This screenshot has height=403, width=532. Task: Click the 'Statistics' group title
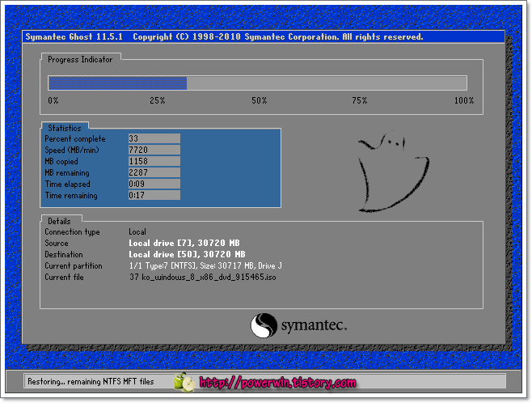(65, 128)
